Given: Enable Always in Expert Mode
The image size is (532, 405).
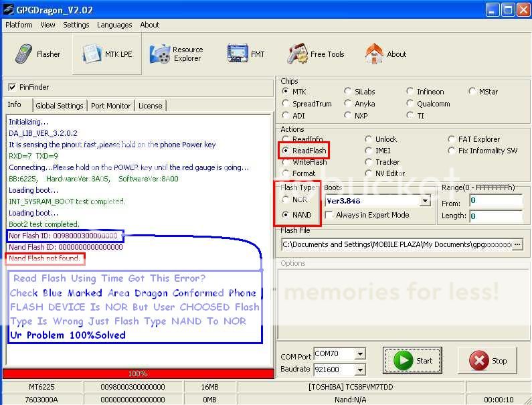Looking at the screenshot, I should tap(329, 215).
